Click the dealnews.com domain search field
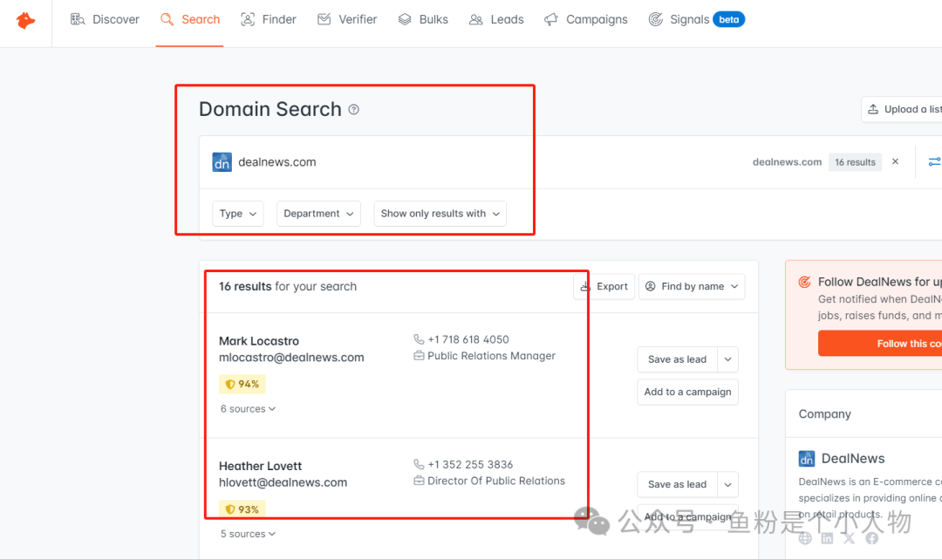942x560 pixels. (x=436, y=162)
